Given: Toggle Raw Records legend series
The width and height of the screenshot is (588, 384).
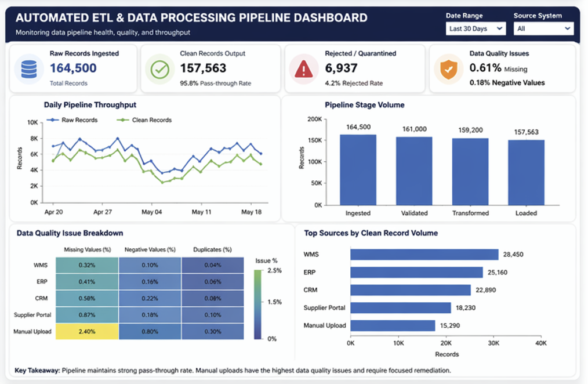Looking at the screenshot, I should [x=72, y=120].
